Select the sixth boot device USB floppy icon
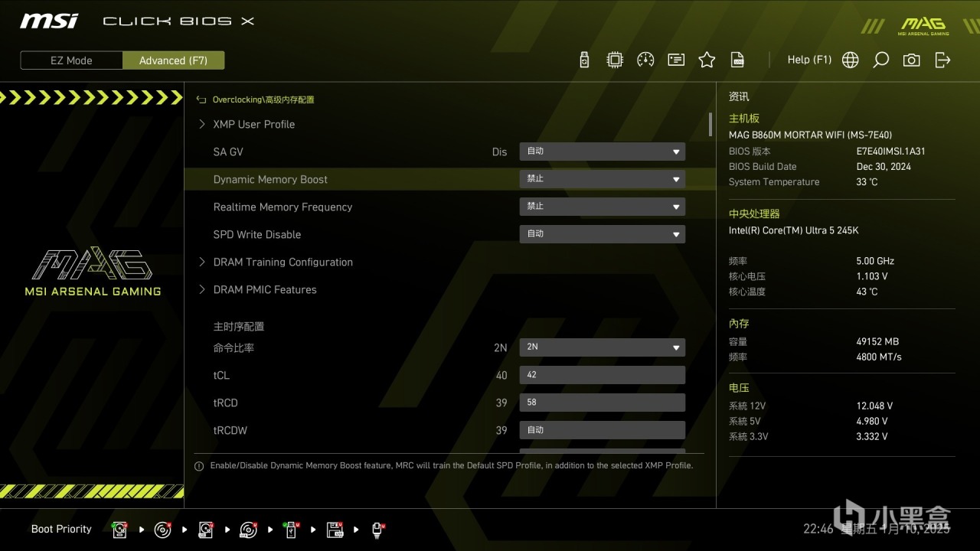 [x=335, y=530]
